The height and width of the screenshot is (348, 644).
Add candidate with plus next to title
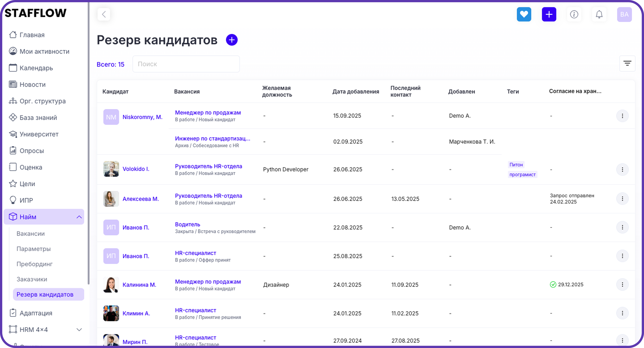[x=232, y=40]
